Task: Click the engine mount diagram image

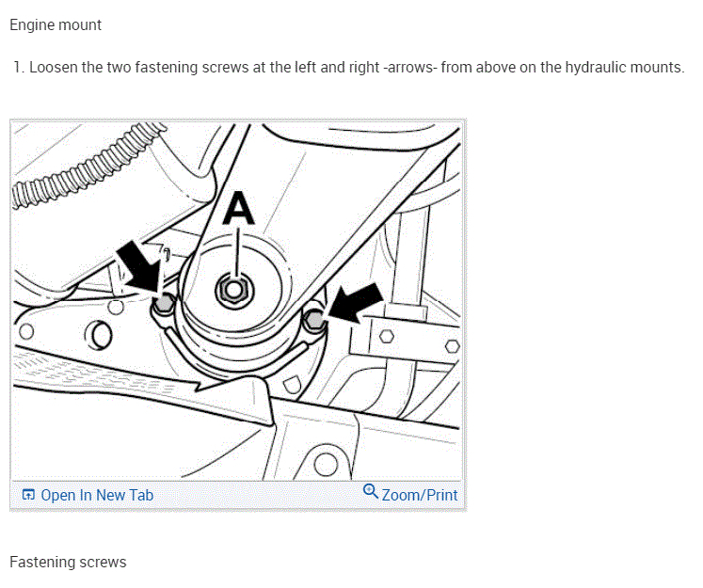Action: (x=237, y=301)
